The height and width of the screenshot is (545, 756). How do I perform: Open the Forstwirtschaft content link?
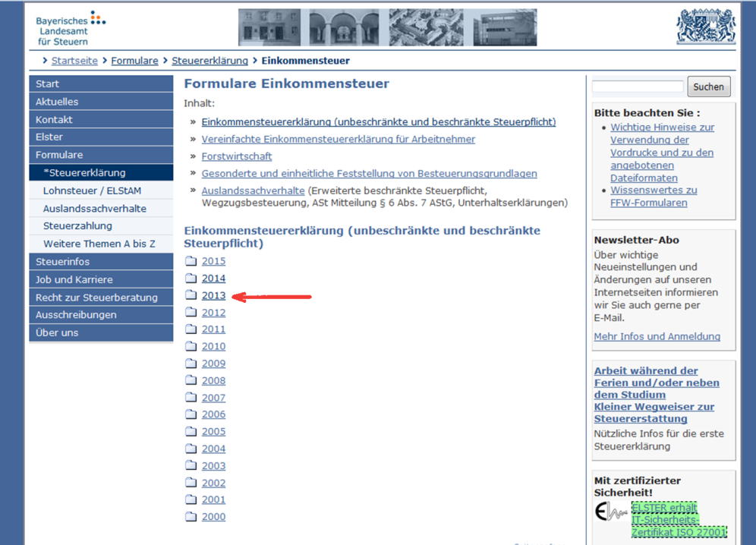(x=237, y=156)
